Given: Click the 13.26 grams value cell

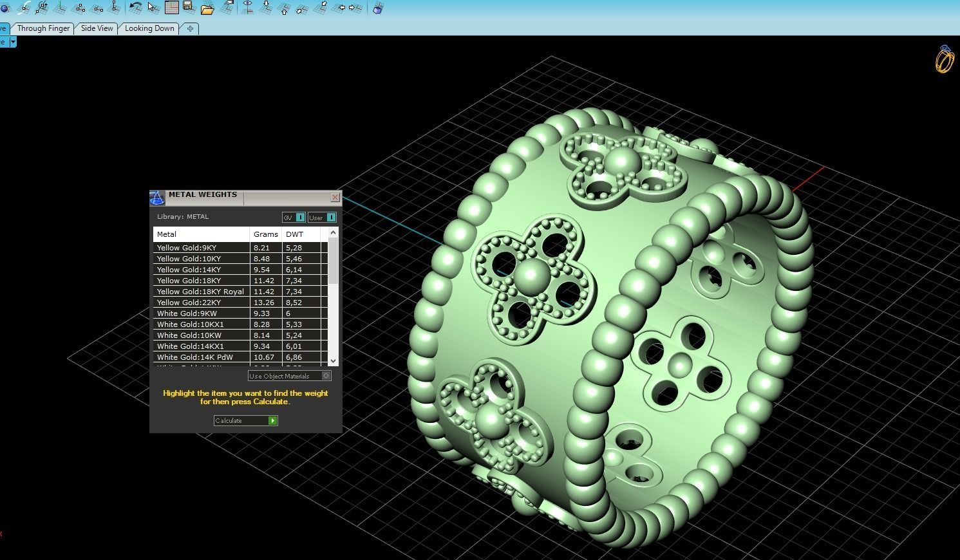Looking at the screenshot, I should (266, 303).
